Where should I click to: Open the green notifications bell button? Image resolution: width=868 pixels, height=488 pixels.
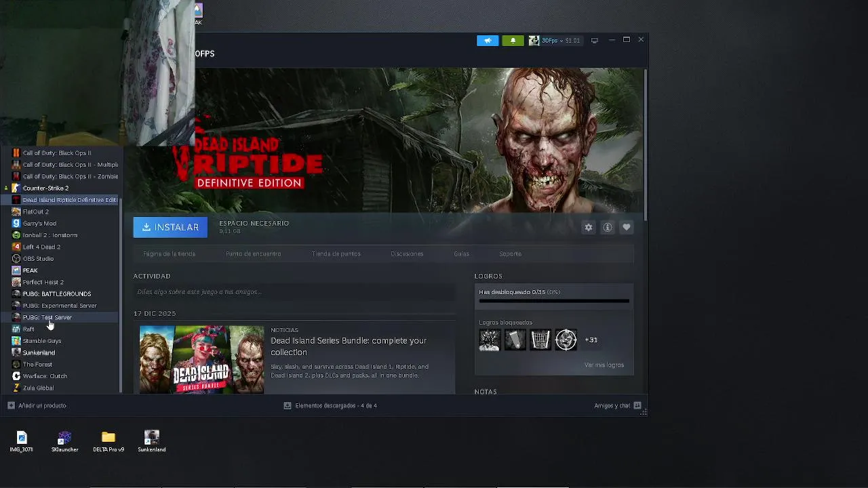pos(513,41)
